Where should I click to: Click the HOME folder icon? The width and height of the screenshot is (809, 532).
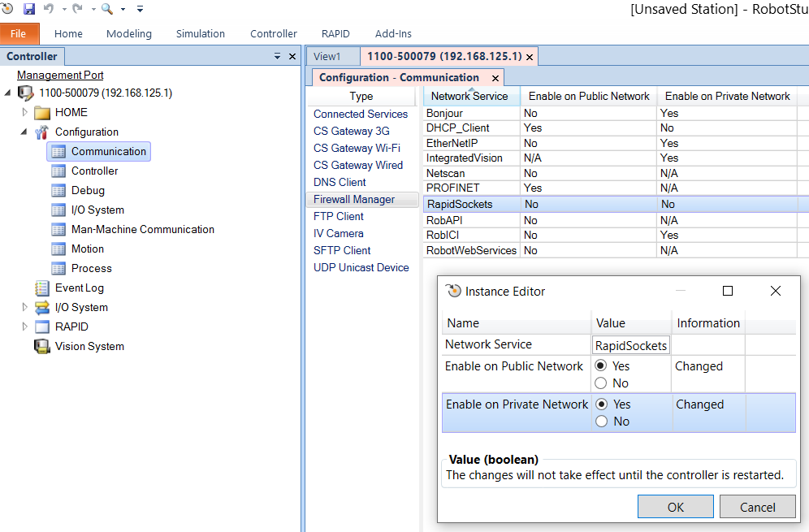tap(41, 112)
